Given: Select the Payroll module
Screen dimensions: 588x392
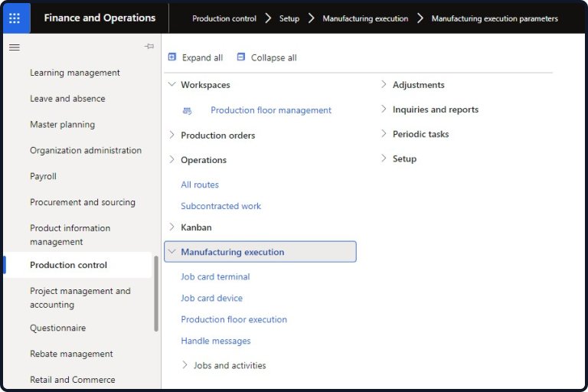Looking at the screenshot, I should point(43,176).
